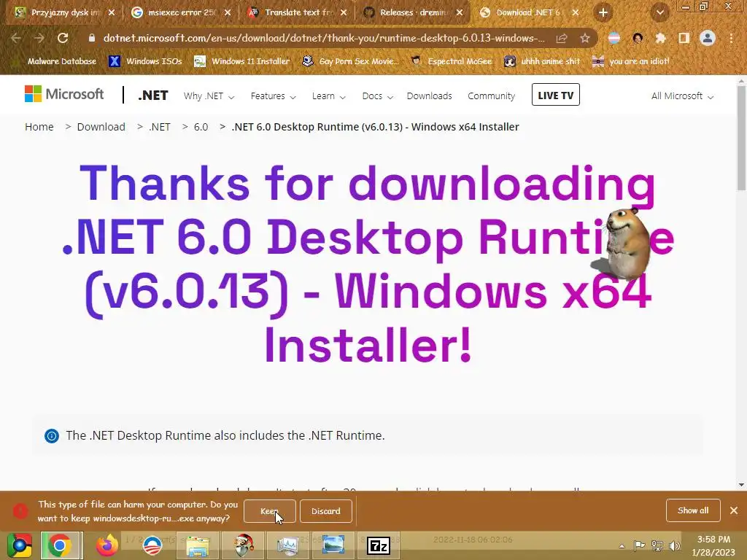
Task: Open the 'you are an idiot!' bookmark
Action: [631, 61]
